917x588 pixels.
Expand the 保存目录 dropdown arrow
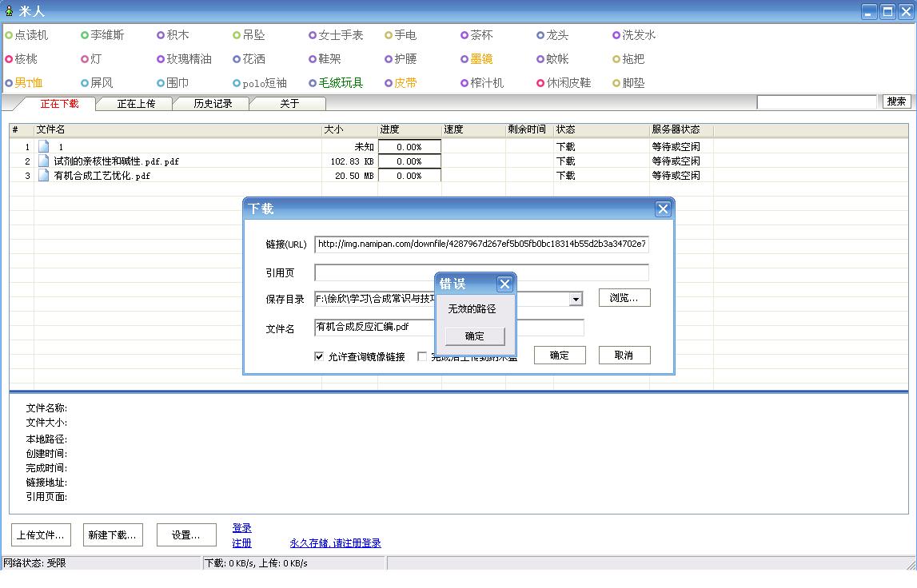click(x=576, y=300)
